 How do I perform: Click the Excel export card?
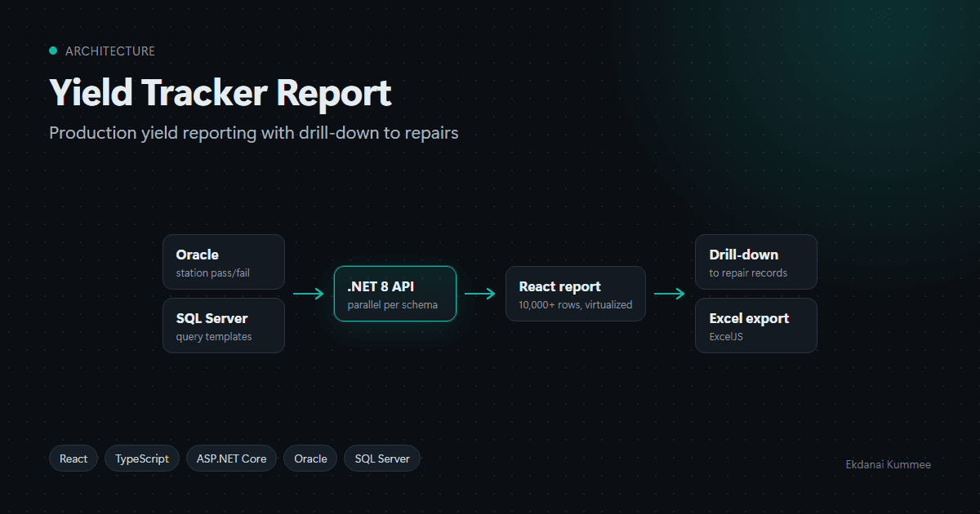pos(756,326)
